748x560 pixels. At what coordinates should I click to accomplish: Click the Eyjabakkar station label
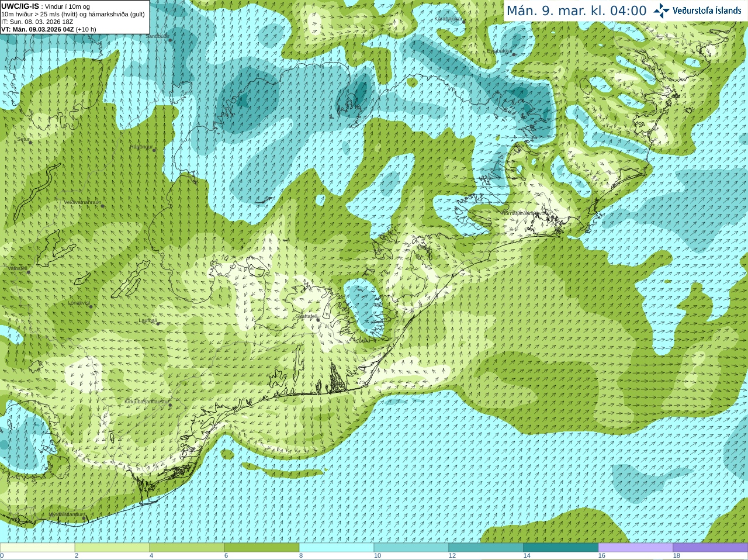coord(500,51)
